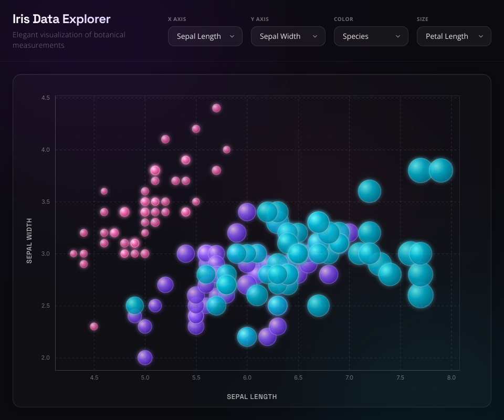504x420 pixels.
Task: Open the Y Axis Sepal Width dropdown
Action: pyautogui.click(x=288, y=36)
